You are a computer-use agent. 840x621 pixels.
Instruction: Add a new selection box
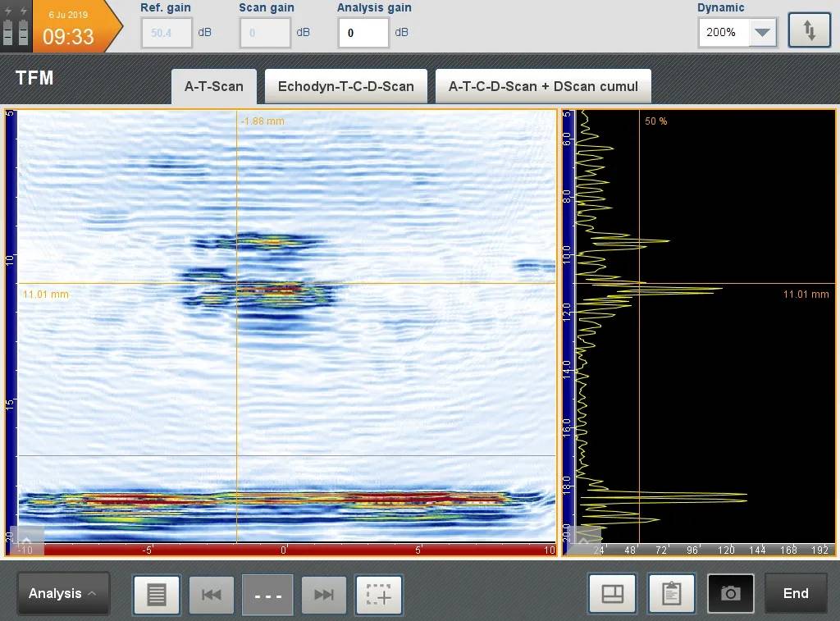379,594
